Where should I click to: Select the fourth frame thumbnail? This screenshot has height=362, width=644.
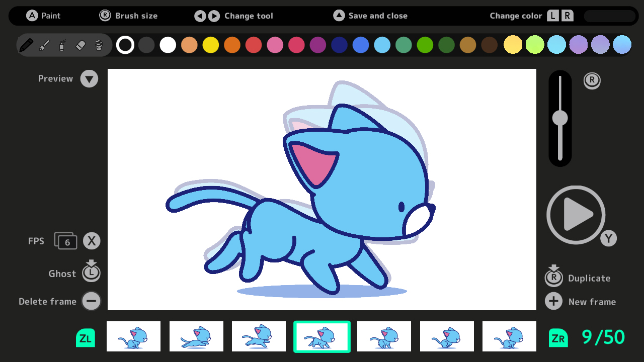[321, 336]
